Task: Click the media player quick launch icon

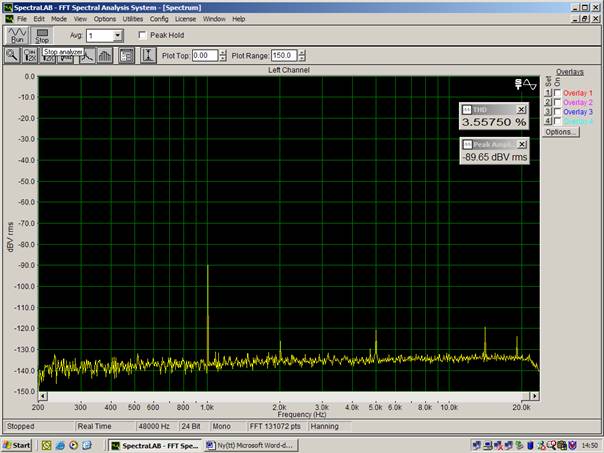Action: 73,445
